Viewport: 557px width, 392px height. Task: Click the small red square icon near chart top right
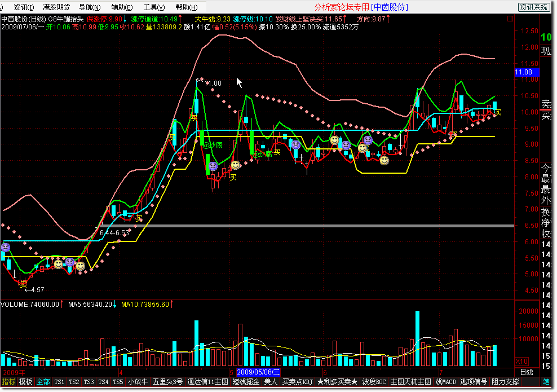click(x=510, y=19)
